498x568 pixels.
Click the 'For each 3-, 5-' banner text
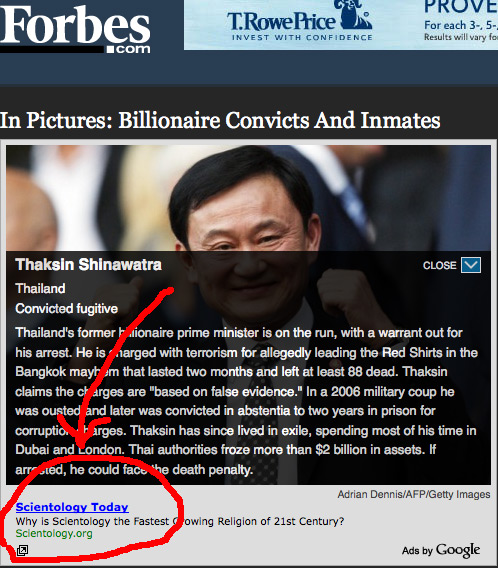click(x=461, y=25)
